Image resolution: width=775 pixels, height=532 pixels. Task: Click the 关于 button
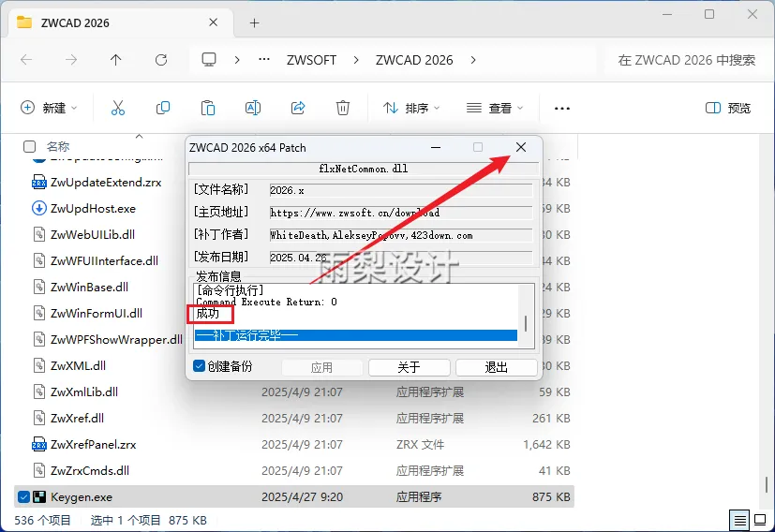[x=410, y=367]
